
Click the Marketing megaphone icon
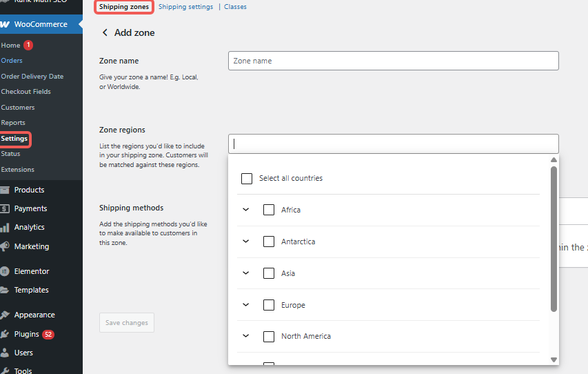click(x=4, y=246)
